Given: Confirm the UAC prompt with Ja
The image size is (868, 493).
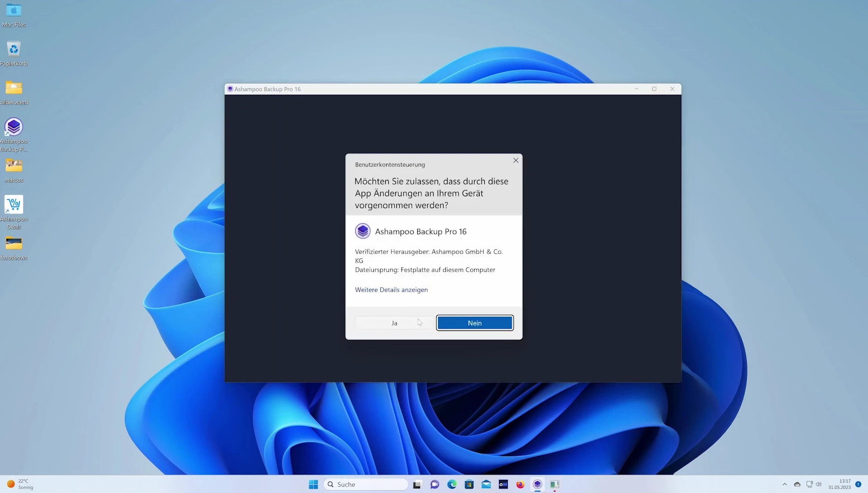Looking at the screenshot, I should [x=394, y=323].
